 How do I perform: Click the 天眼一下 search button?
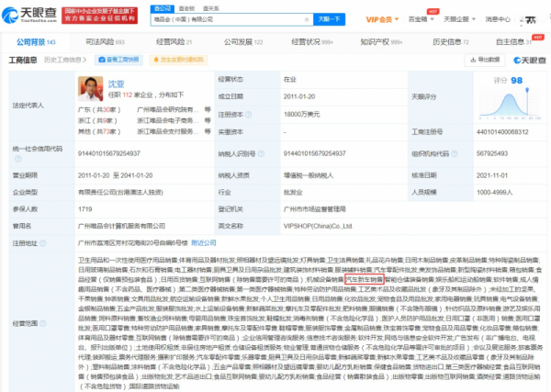(329, 19)
